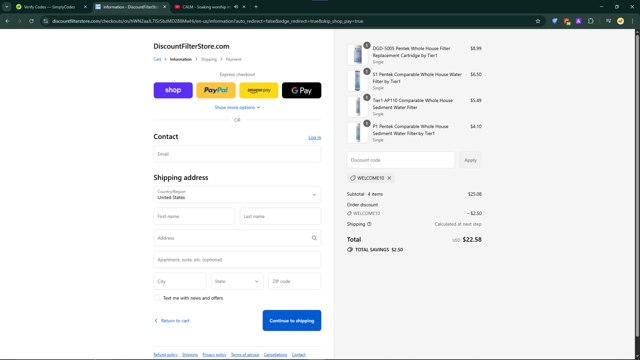640x360 pixels.
Task: Open the Country/Region dropdown
Action: coord(237,195)
